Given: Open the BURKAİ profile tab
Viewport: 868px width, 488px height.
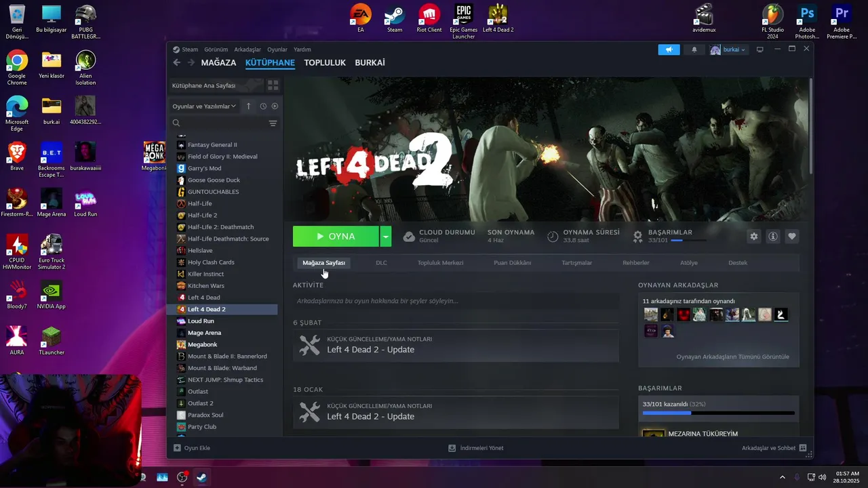Looking at the screenshot, I should (370, 62).
